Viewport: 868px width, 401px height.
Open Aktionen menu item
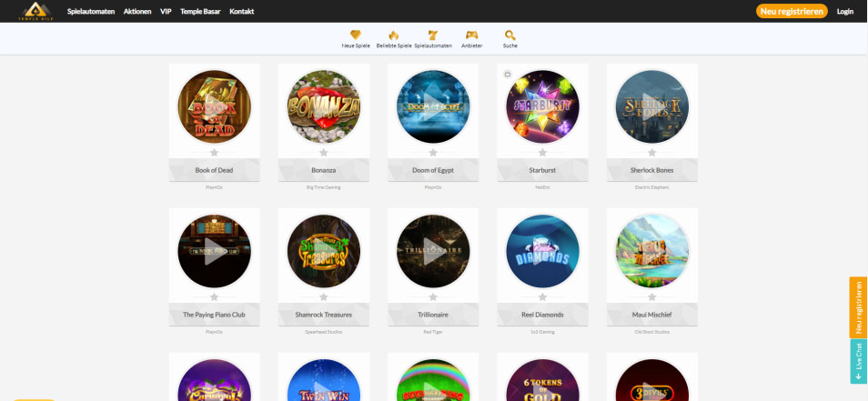pos(137,11)
